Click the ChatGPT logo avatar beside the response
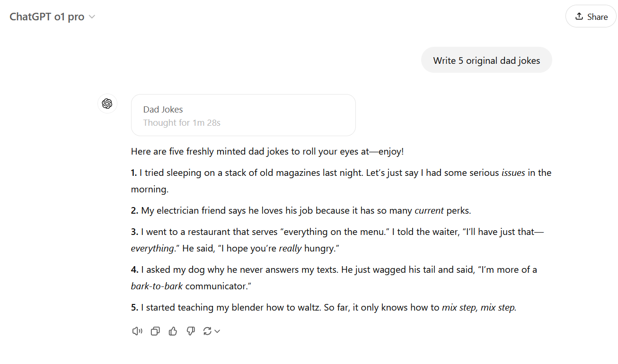 pos(107,104)
